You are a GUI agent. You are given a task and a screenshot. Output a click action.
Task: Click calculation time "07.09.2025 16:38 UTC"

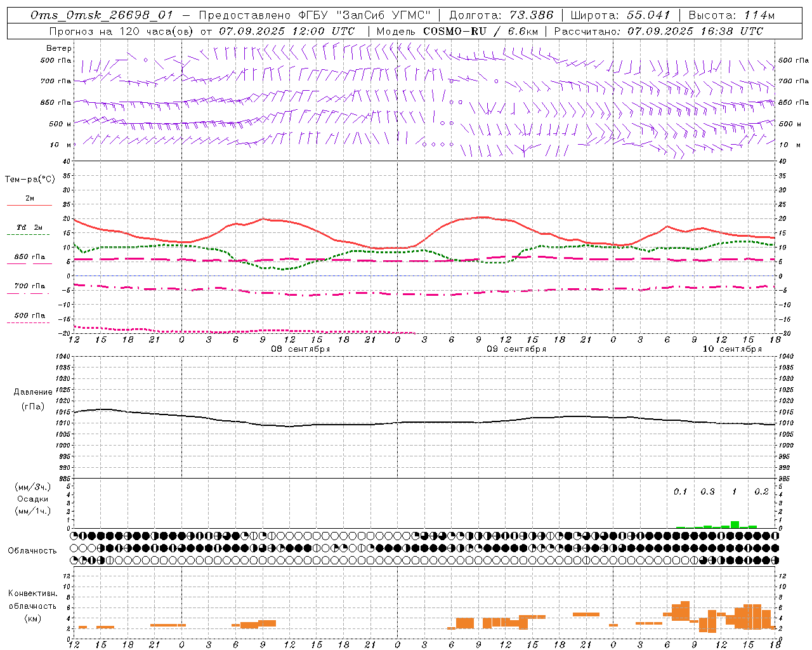pos(695,31)
